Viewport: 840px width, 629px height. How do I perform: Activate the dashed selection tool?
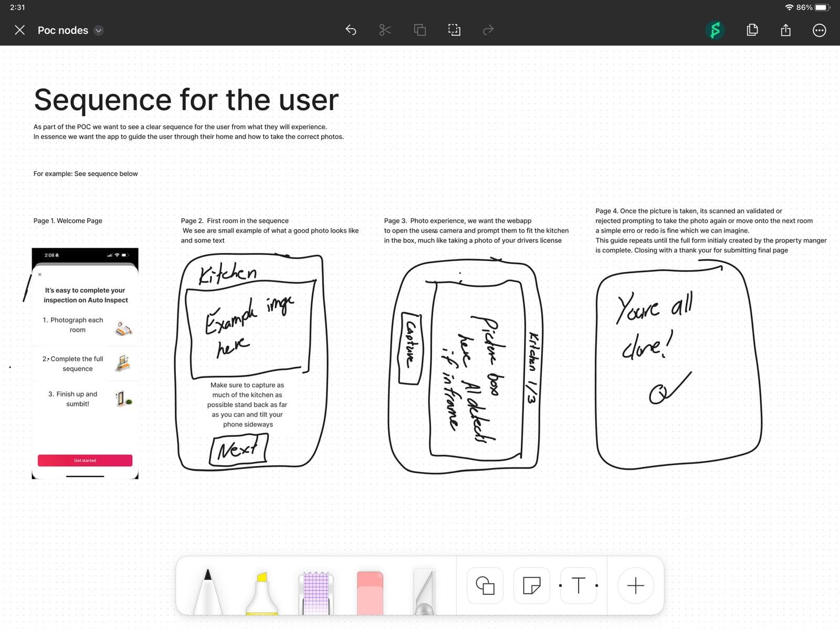(x=454, y=30)
